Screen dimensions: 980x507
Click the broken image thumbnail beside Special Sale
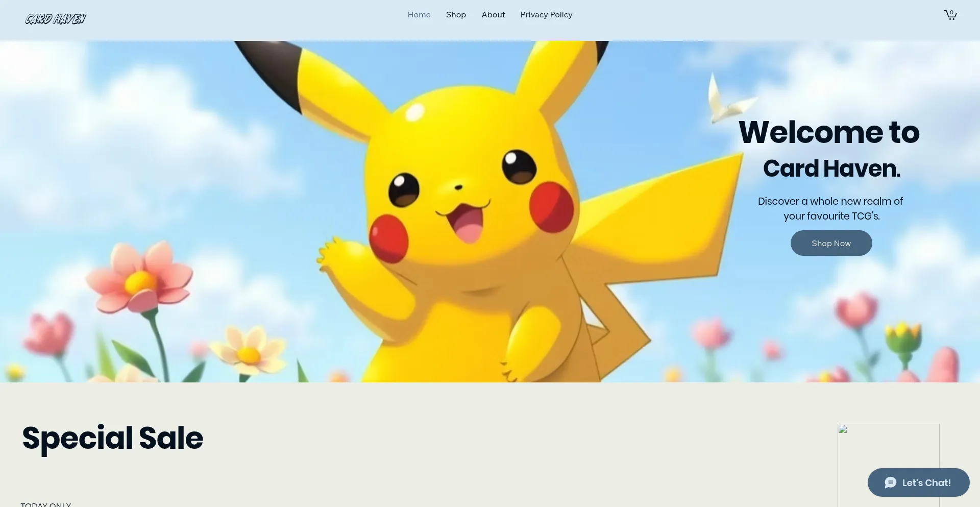point(888,465)
